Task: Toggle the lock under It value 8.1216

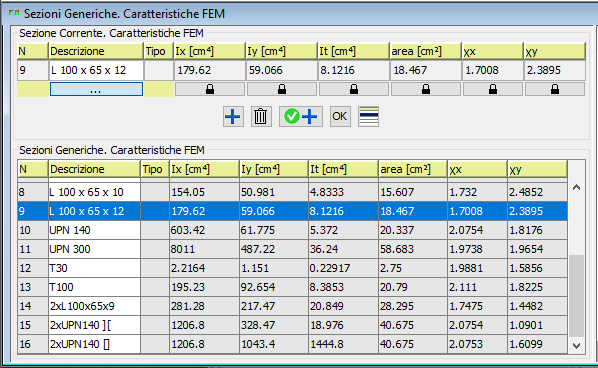Action: 354,89
